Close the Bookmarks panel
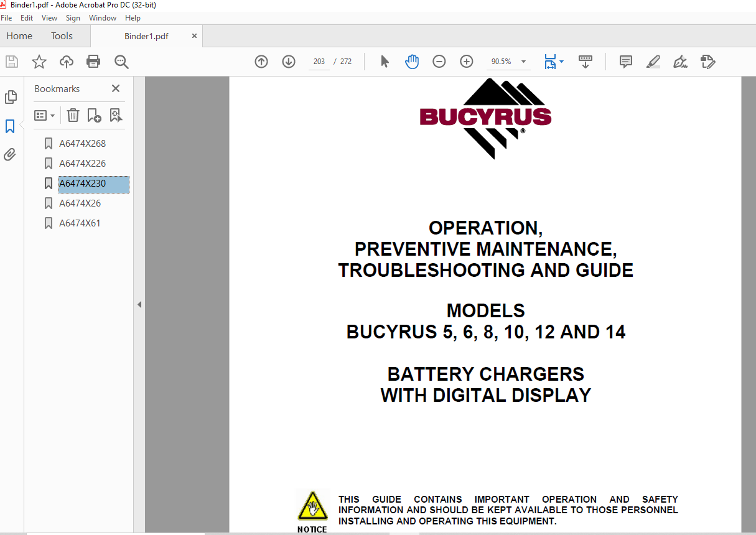Image resolution: width=756 pixels, height=535 pixels. tap(116, 88)
